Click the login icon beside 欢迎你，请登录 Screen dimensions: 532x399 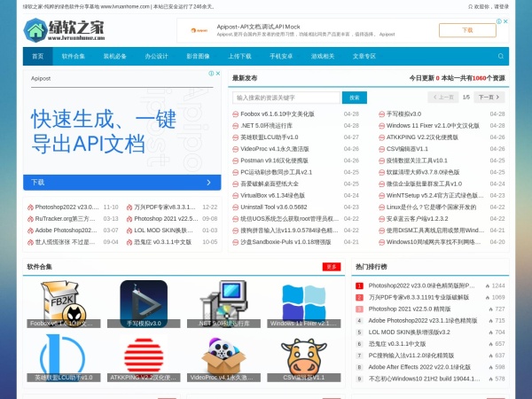pyautogui.click(x=470, y=6)
